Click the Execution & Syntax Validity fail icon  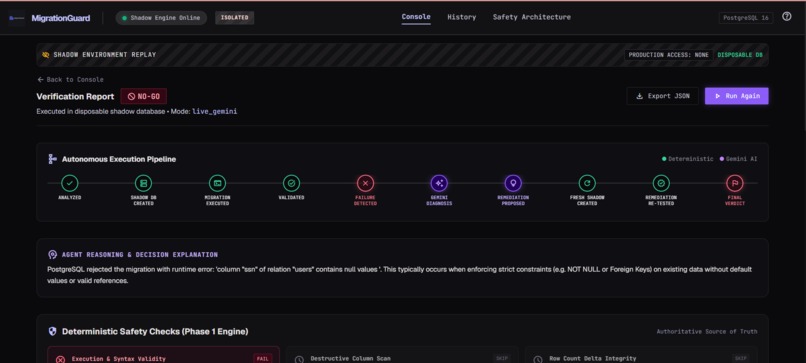point(60,359)
